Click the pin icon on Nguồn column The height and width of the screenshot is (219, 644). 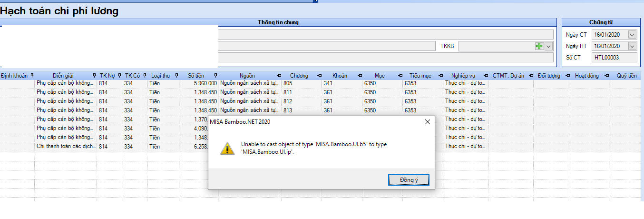pyautogui.click(x=278, y=76)
